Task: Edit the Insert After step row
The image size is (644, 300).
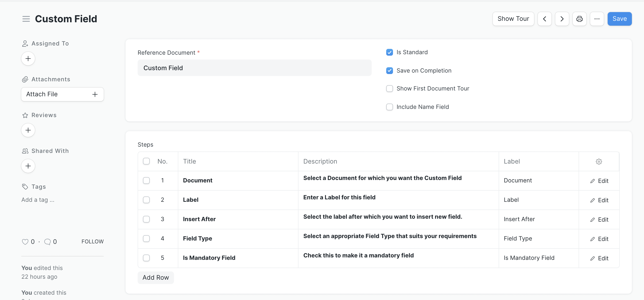Action: point(599,220)
